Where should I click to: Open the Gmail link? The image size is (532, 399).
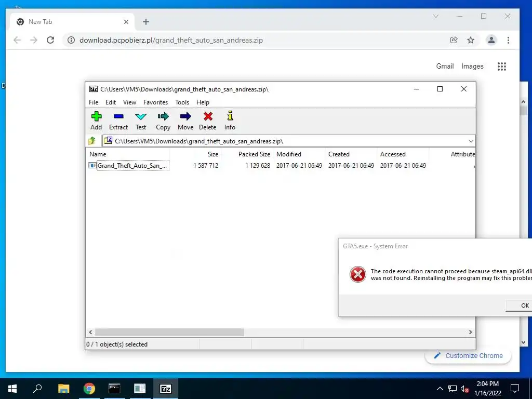pyautogui.click(x=445, y=66)
